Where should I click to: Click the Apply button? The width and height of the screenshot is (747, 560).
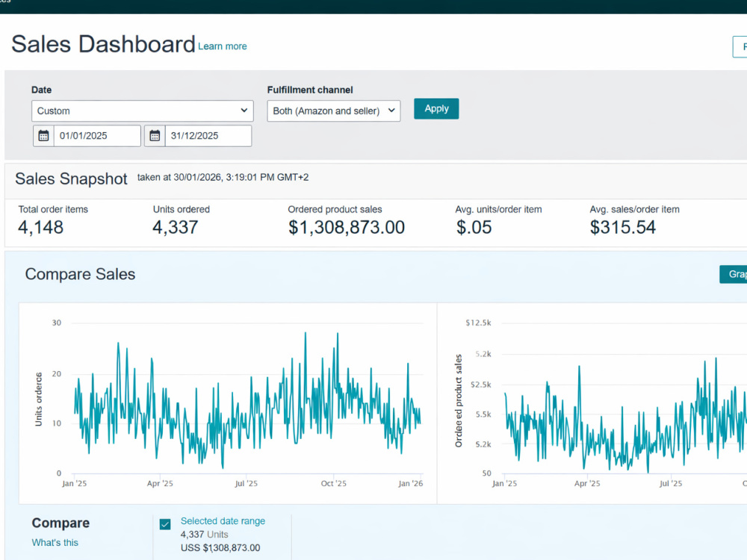tap(436, 108)
